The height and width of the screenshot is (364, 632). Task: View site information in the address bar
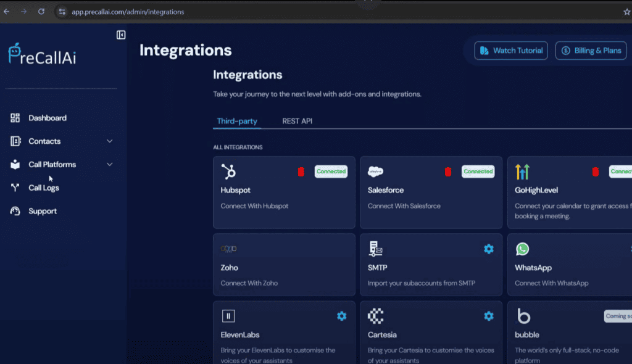point(62,12)
